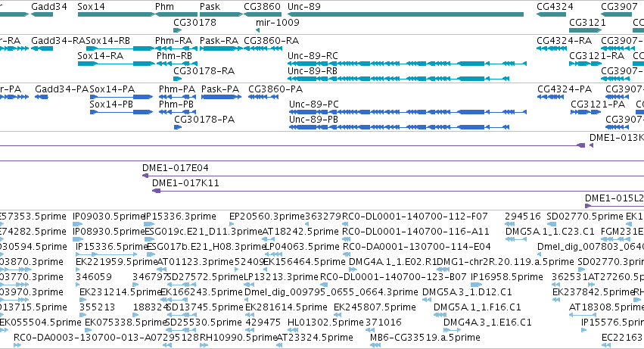Select the Gadd34-RA transcript label
Image resolution: width=644 pixels, height=349 pixels.
pyautogui.click(x=58, y=41)
